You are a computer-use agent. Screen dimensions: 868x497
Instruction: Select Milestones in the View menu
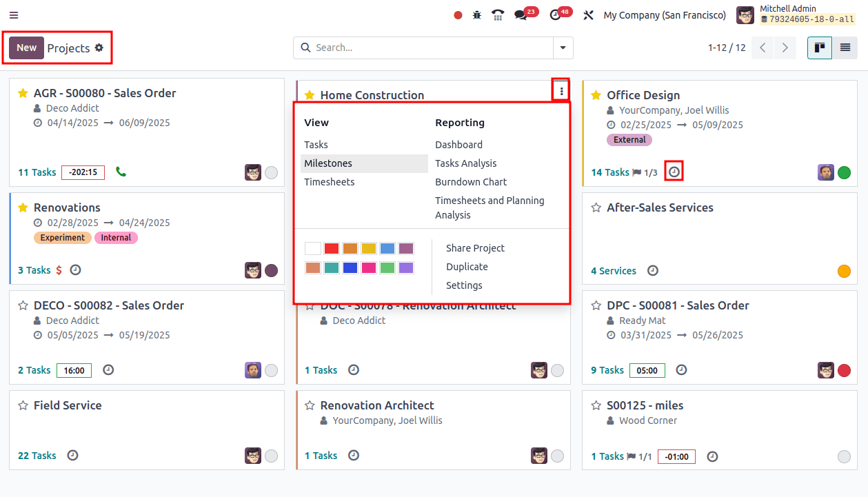point(365,163)
